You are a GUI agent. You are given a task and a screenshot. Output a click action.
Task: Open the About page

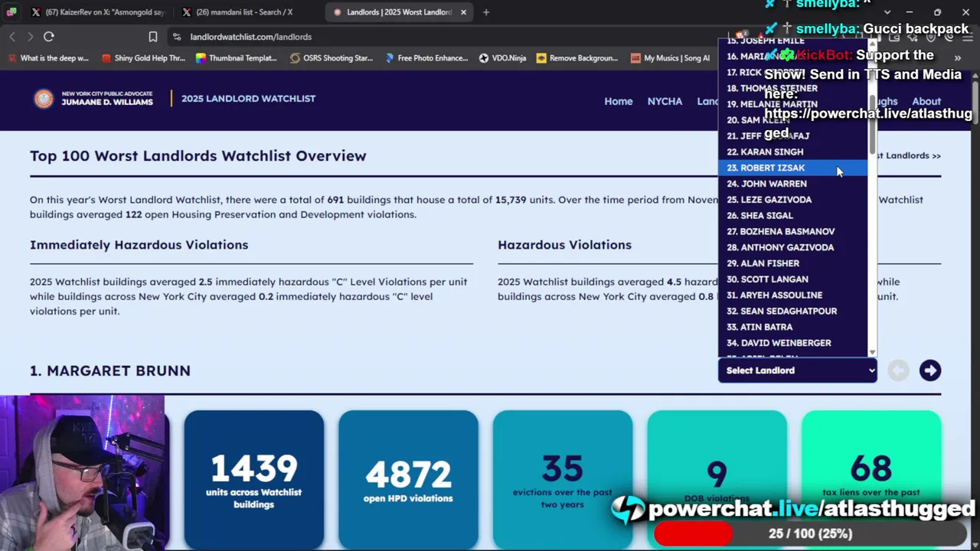[x=926, y=101]
